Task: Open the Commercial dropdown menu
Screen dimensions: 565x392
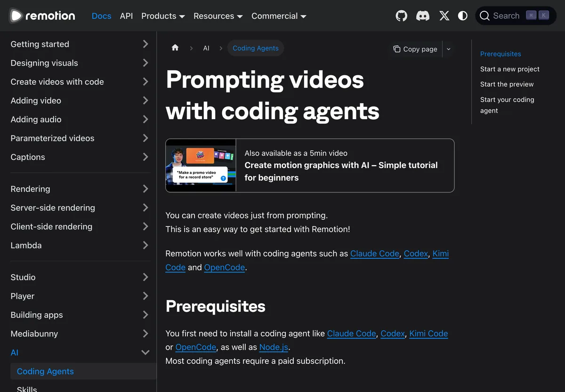Action: pos(279,16)
